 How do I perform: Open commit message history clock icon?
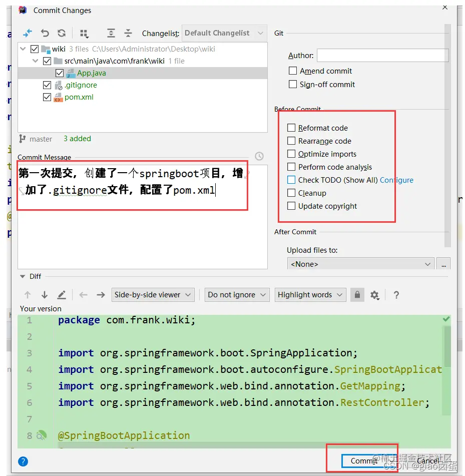(x=259, y=156)
